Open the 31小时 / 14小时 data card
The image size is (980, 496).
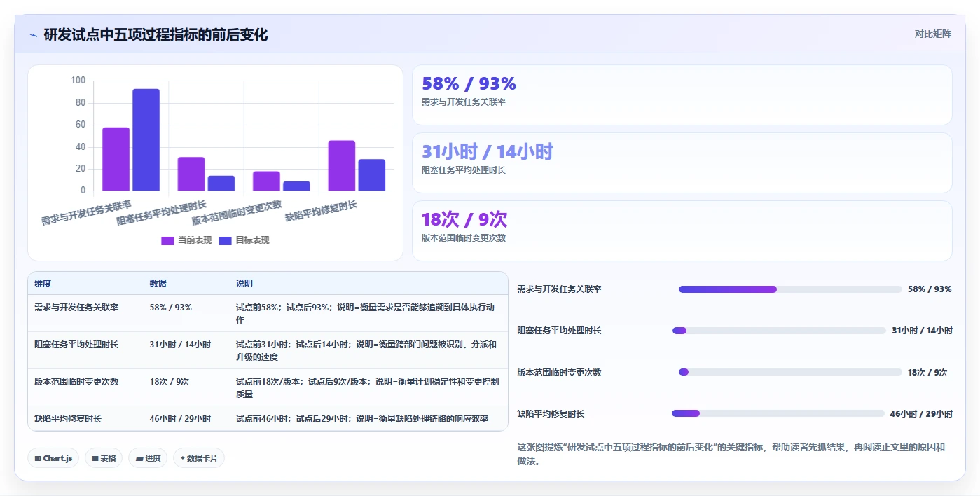pos(682,163)
